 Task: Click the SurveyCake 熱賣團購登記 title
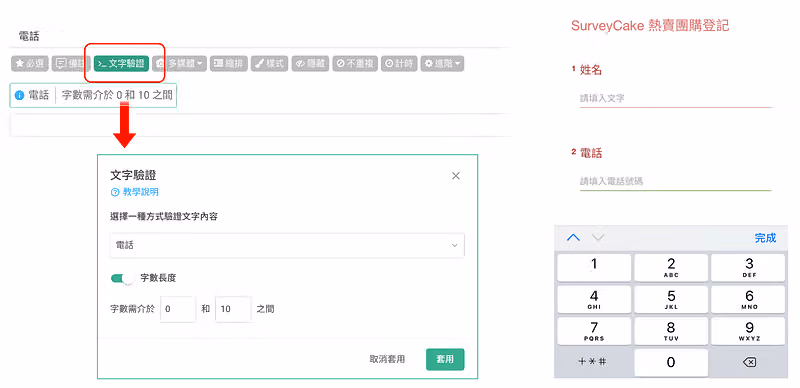(x=650, y=26)
